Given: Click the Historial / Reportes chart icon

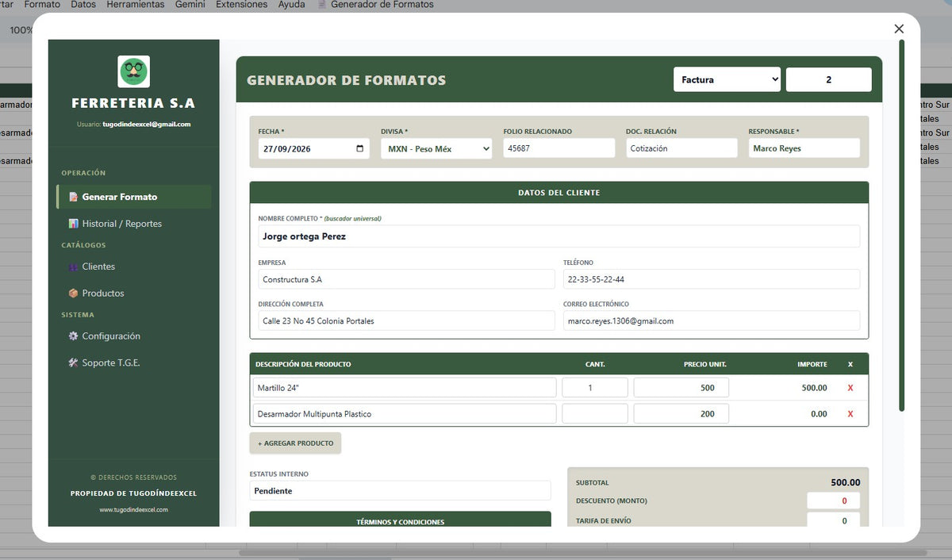Looking at the screenshot, I should [x=73, y=224].
